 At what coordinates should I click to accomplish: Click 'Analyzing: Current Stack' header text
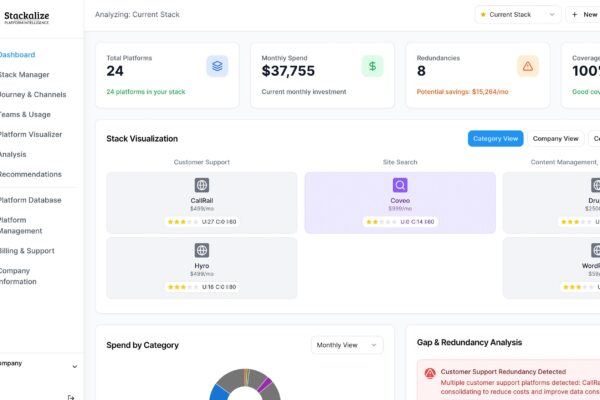click(137, 15)
